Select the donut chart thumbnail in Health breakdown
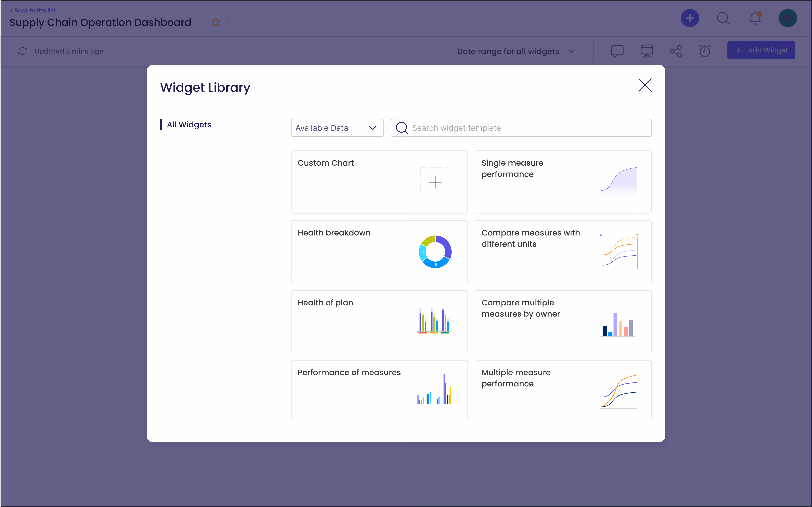The height and width of the screenshot is (507, 812). pos(435,251)
